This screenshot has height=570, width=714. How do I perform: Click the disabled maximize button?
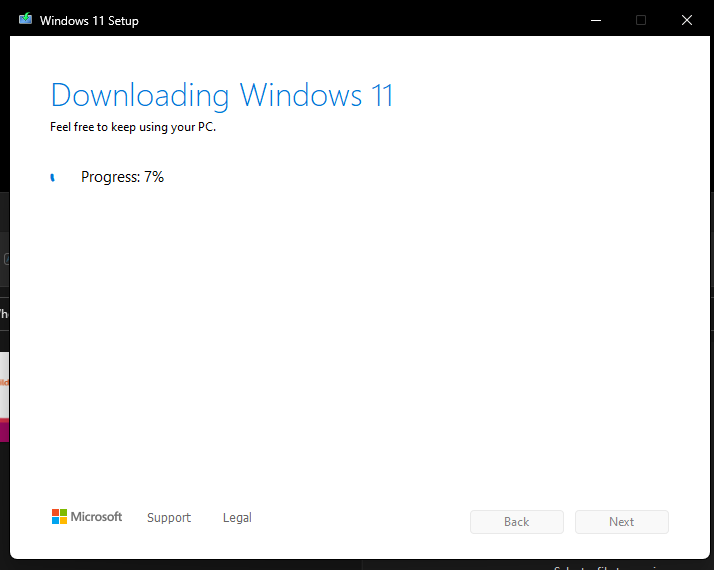(x=641, y=20)
